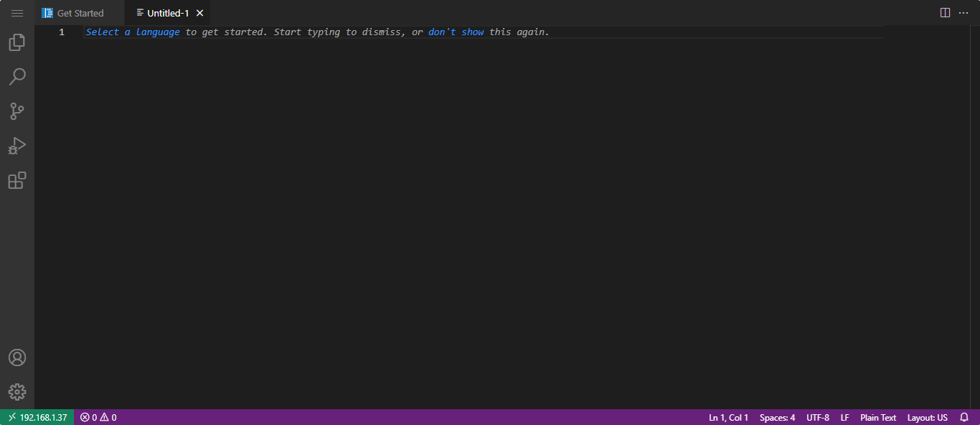
Task: Open the hamburger application menu
Action: [x=17, y=13]
